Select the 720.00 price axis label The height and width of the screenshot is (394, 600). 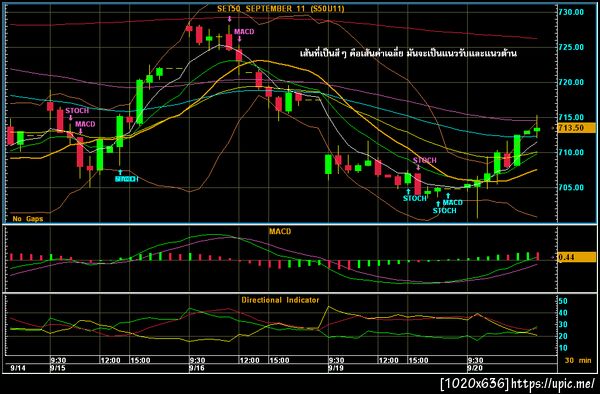pyautogui.click(x=571, y=82)
